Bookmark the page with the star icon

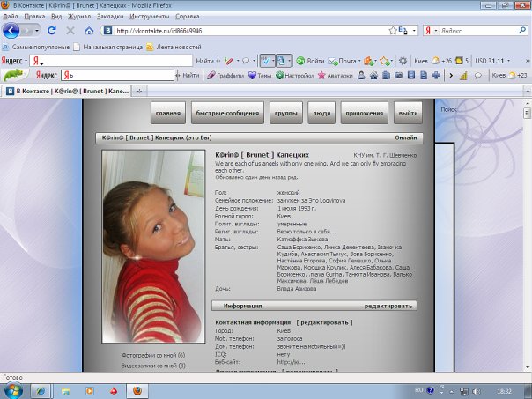click(392, 29)
